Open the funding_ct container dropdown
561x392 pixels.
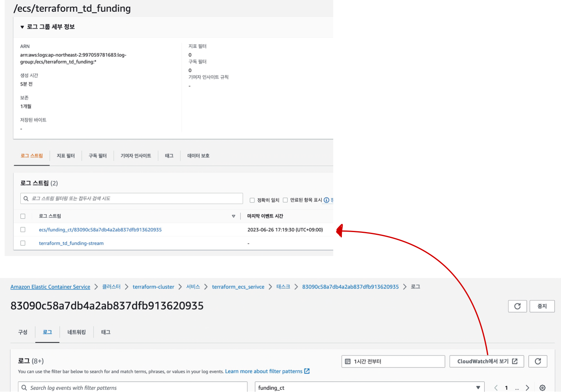(x=370, y=387)
